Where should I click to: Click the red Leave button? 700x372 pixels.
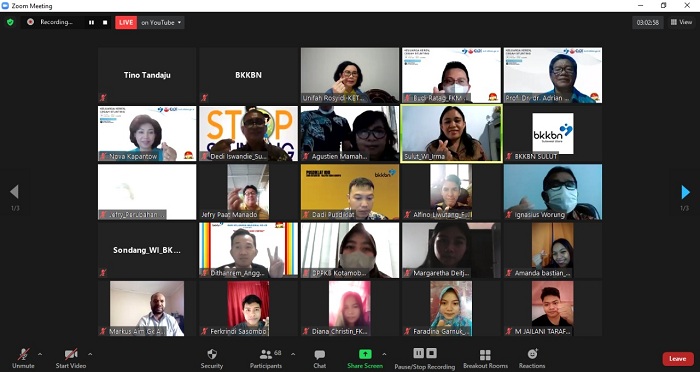(678, 359)
